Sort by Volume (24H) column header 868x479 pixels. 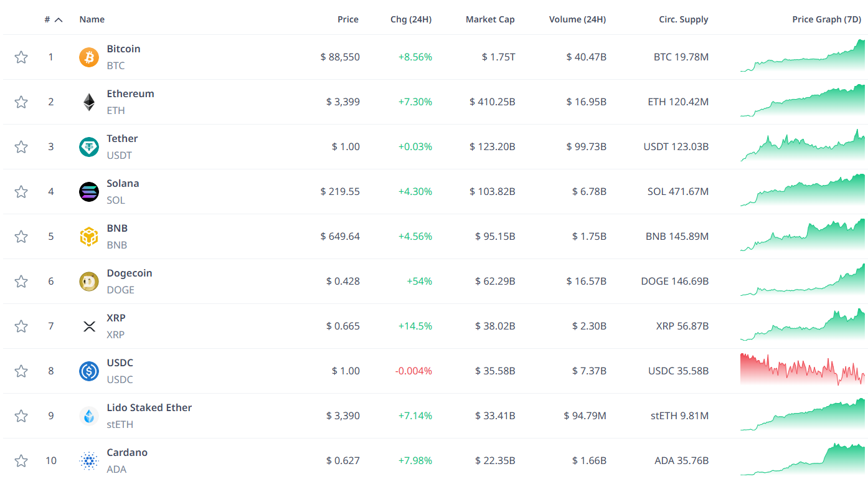(x=577, y=19)
